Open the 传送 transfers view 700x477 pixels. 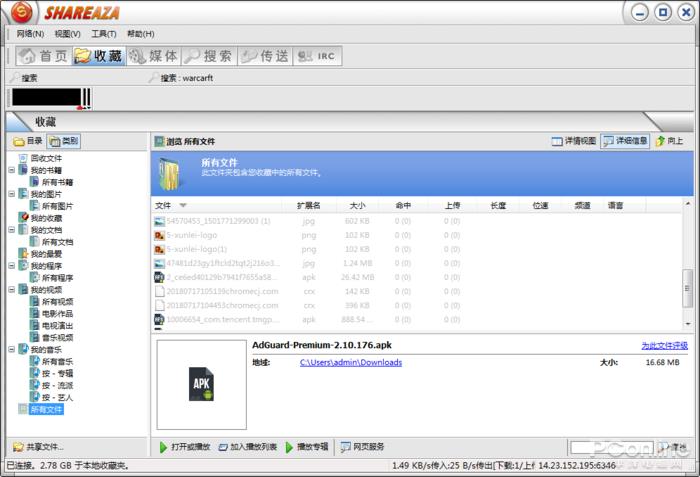[264, 56]
